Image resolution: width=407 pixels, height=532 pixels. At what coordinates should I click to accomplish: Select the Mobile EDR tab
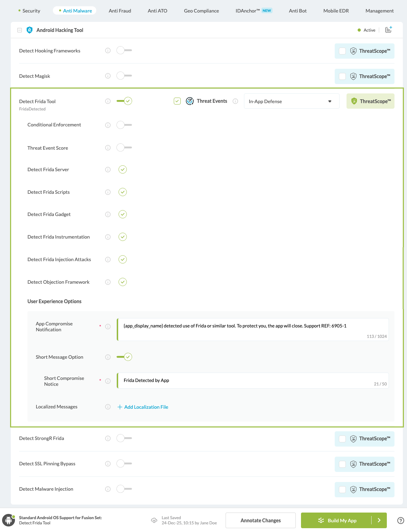coord(335,11)
